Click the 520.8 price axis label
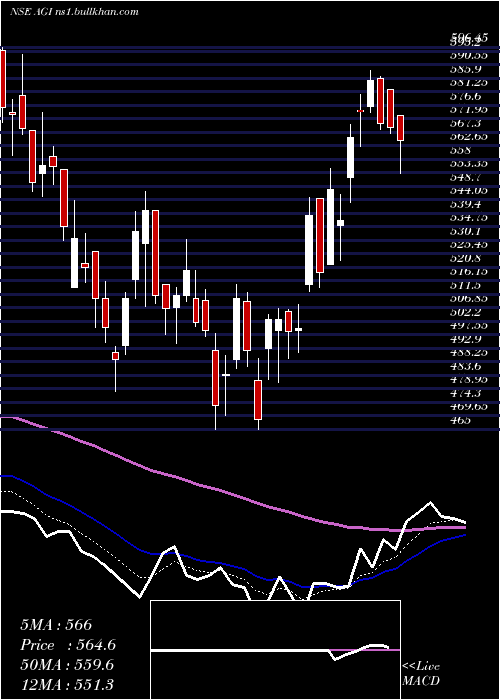500x700 pixels. [x=465, y=258]
